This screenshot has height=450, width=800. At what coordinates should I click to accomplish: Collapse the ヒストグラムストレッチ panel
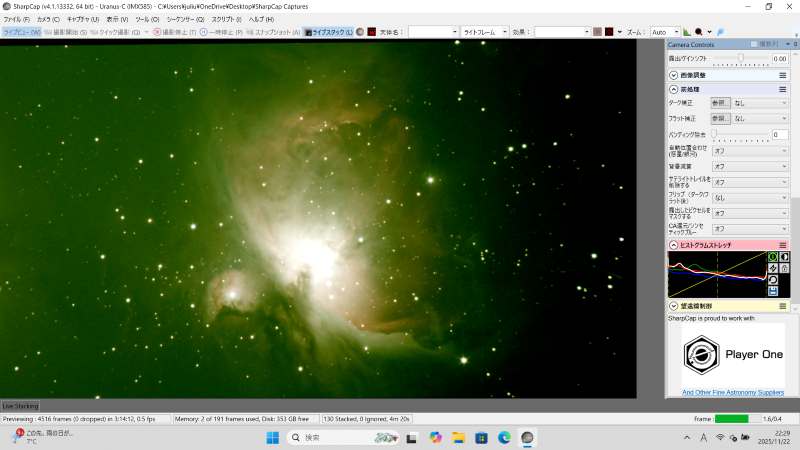point(673,245)
